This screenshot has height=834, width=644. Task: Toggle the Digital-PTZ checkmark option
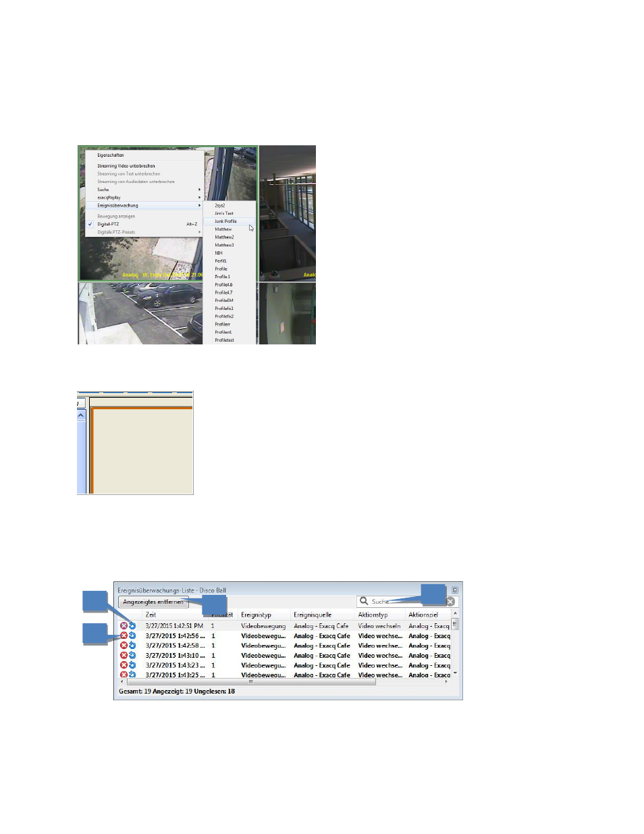[144, 224]
